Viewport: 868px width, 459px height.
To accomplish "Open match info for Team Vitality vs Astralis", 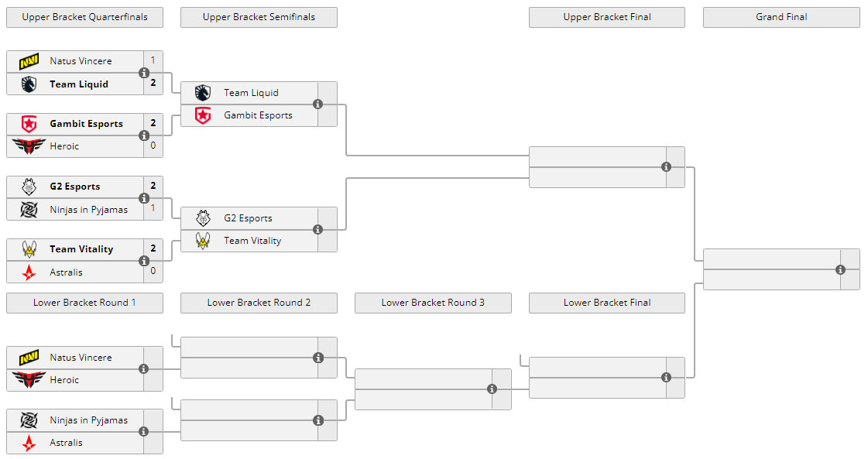I will [144, 261].
